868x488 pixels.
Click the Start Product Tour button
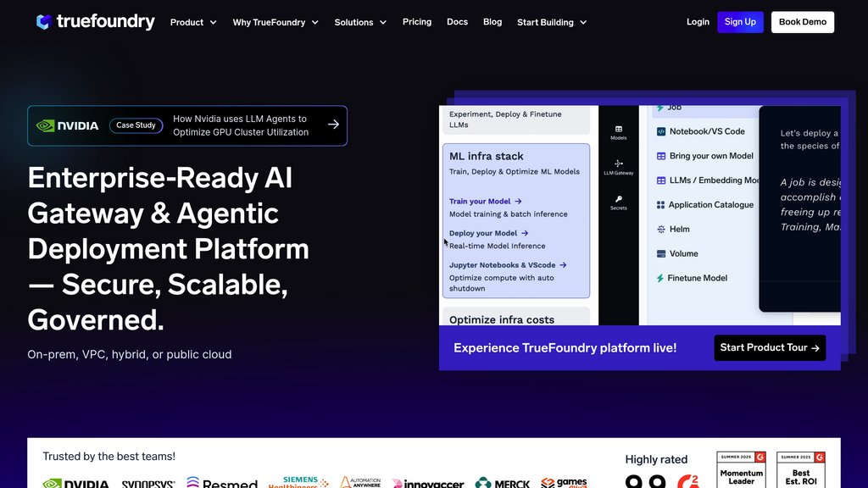770,347
